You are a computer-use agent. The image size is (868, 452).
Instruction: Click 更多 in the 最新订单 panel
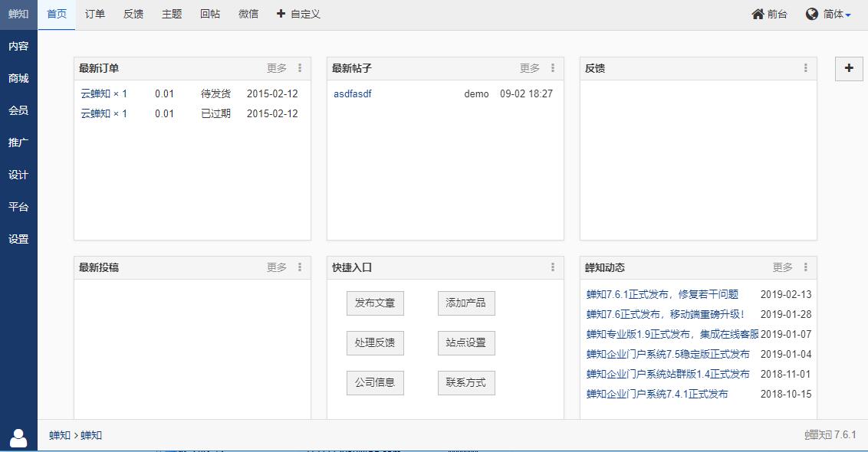(x=277, y=68)
